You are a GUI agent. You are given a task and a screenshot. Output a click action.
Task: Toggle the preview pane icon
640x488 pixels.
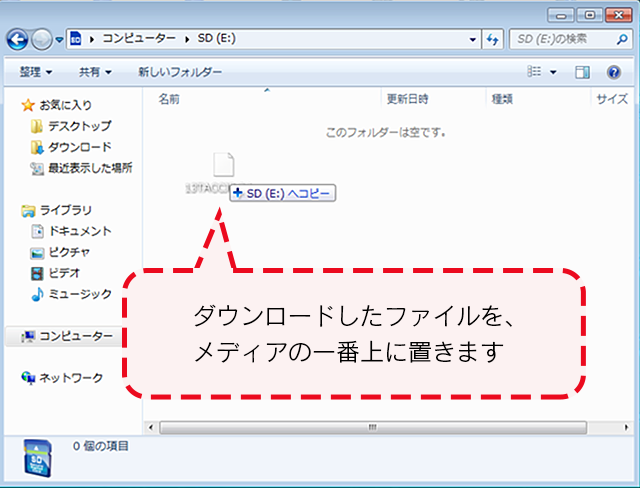click(x=584, y=72)
